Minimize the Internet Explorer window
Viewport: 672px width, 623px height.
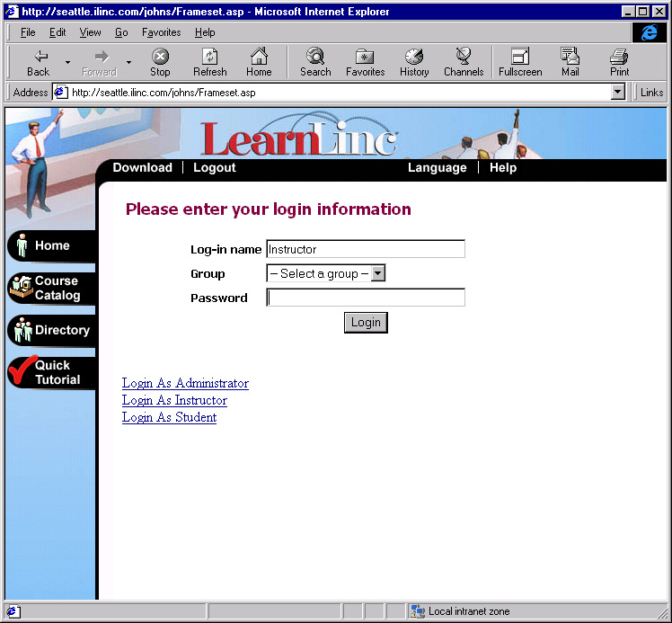click(x=628, y=12)
